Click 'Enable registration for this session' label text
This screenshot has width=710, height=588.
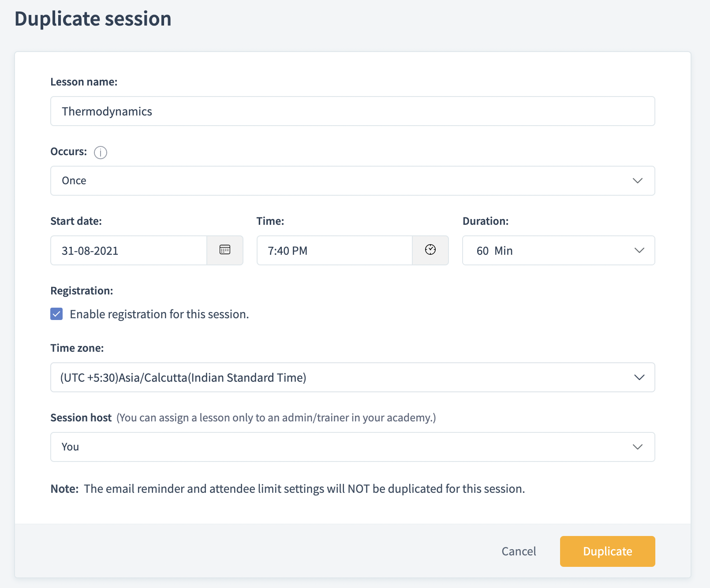[x=159, y=314]
